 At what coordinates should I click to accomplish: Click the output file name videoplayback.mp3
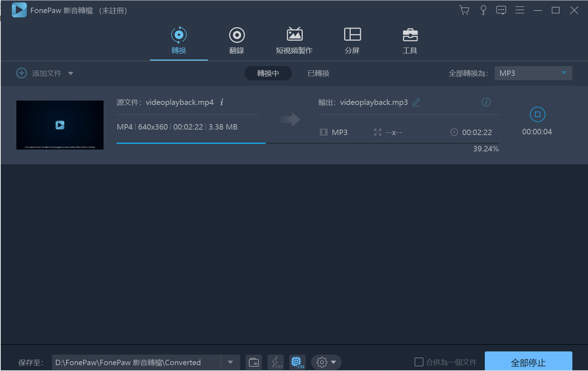click(374, 102)
